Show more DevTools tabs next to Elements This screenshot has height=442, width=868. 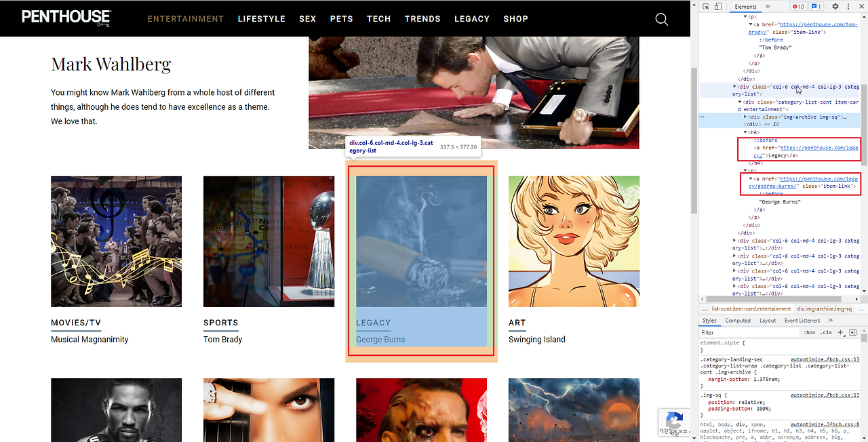point(768,7)
